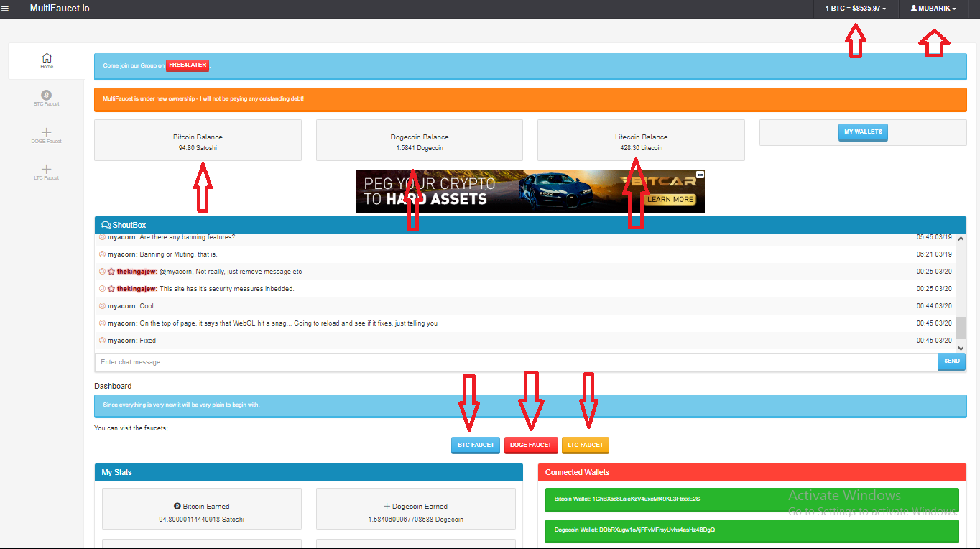
Task: Click the Litecoin Balance card
Action: (x=641, y=140)
